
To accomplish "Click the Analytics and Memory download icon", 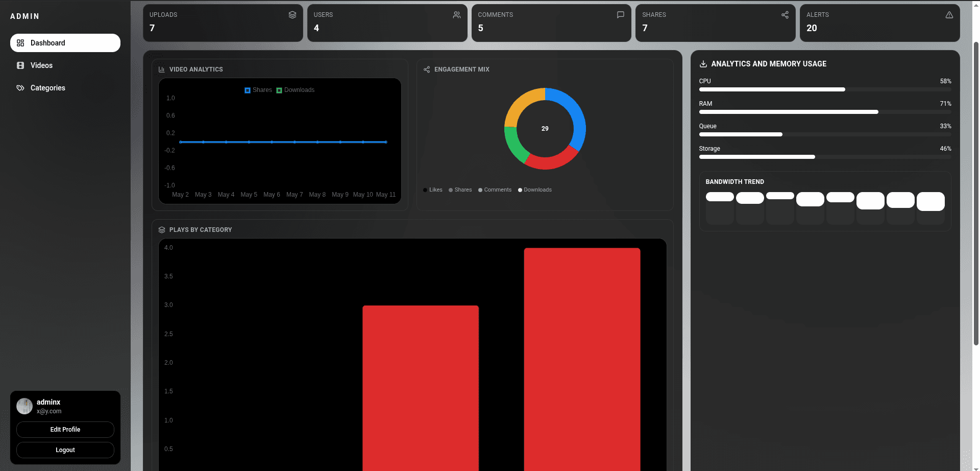I will (703, 64).
